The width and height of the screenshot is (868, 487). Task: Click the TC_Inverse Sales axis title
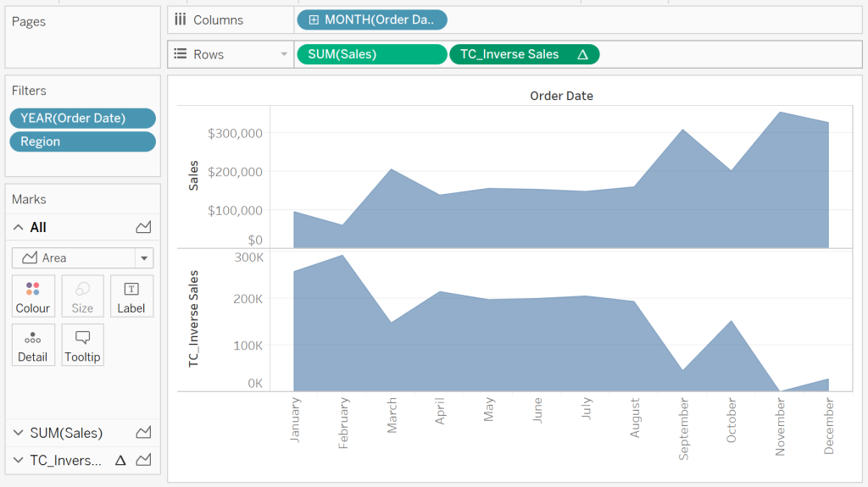tap(193, 318)
